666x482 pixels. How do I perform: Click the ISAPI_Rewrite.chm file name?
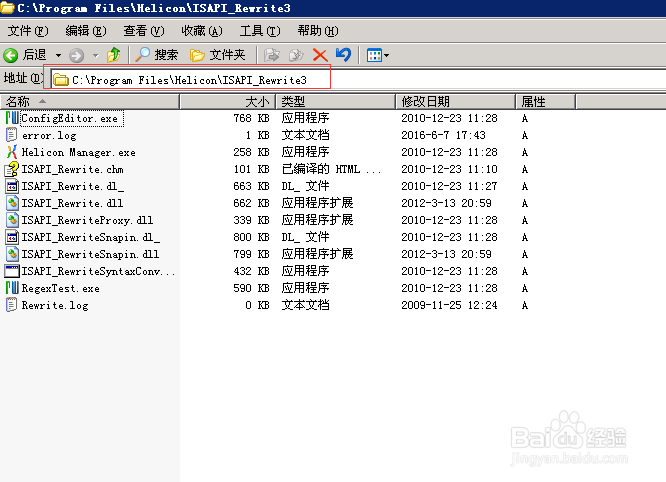(73, 169)
